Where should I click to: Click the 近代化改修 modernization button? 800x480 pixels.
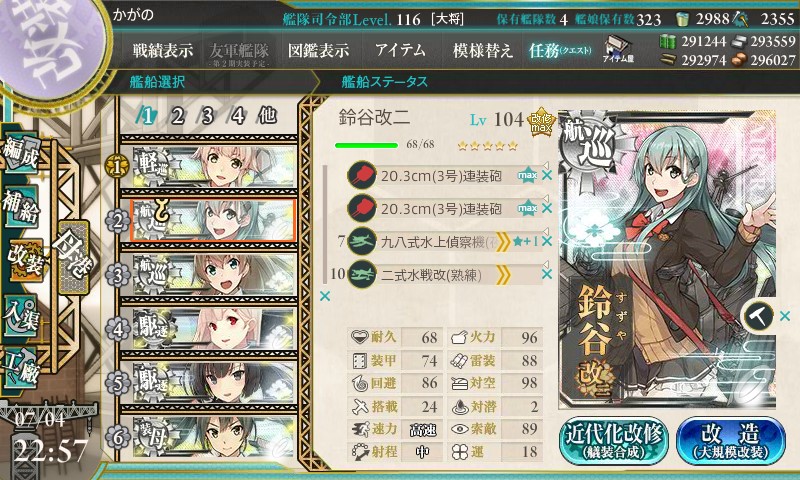(x=614, y=441)
